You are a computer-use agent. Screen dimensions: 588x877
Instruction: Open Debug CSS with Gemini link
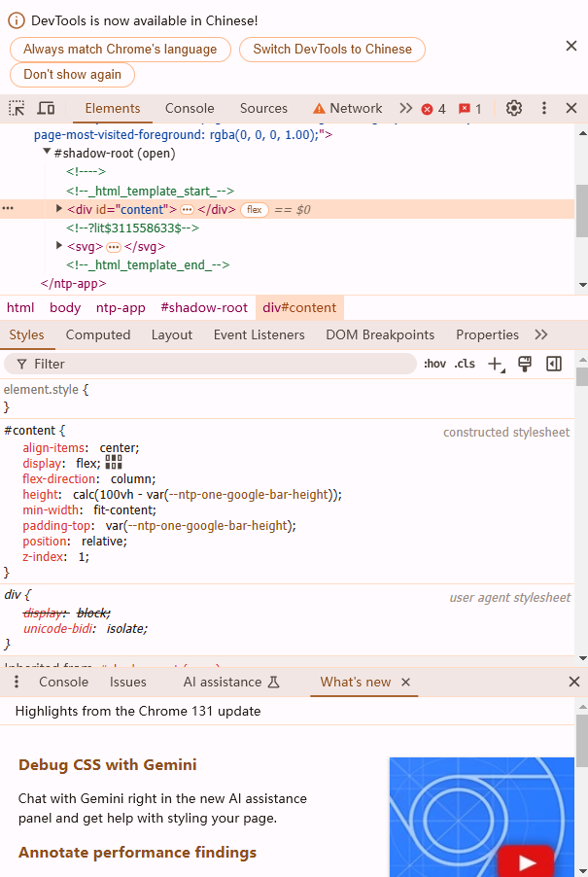pos(107,764)
